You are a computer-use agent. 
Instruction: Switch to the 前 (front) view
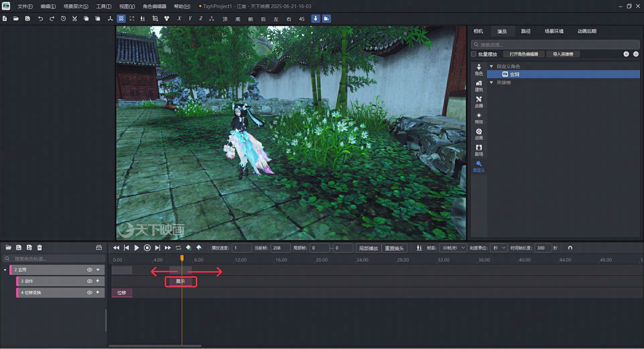(x=251, y=19)
